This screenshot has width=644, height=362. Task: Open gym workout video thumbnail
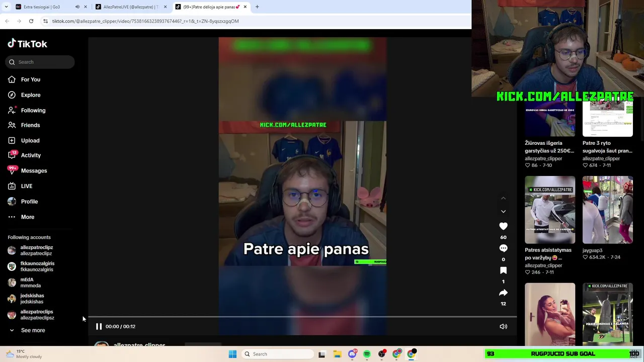(x=608, y=314)
